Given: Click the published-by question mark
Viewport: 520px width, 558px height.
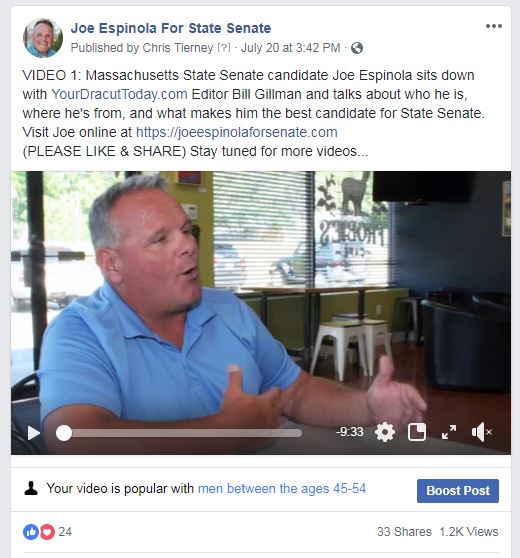Looking at the screenshot, I should pyautogui.click(x=224, y=48).
